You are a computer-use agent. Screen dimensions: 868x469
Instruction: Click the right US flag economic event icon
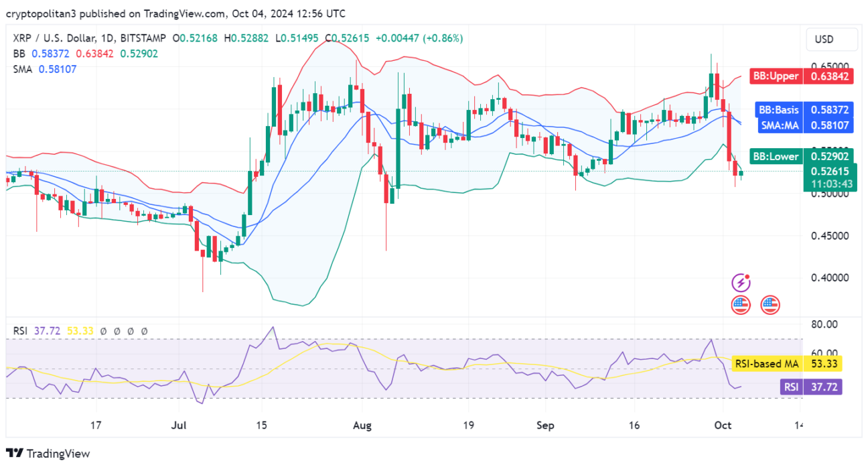click(770, 305)
